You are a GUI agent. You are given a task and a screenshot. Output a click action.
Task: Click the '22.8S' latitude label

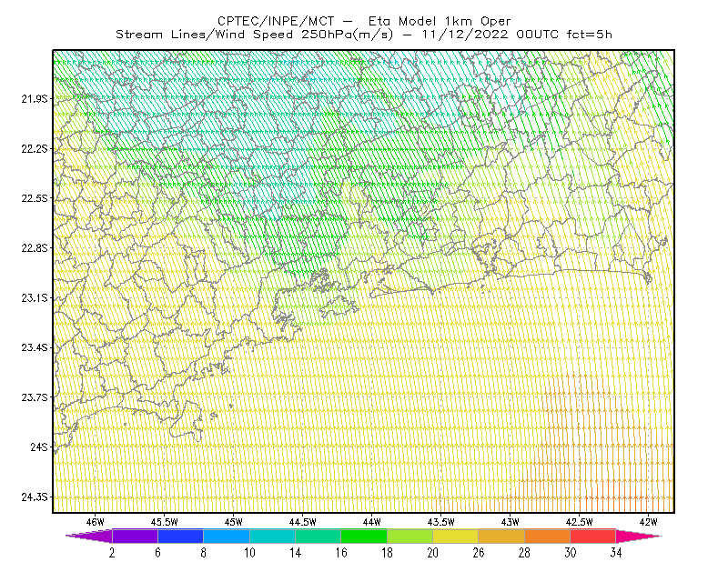34,248
